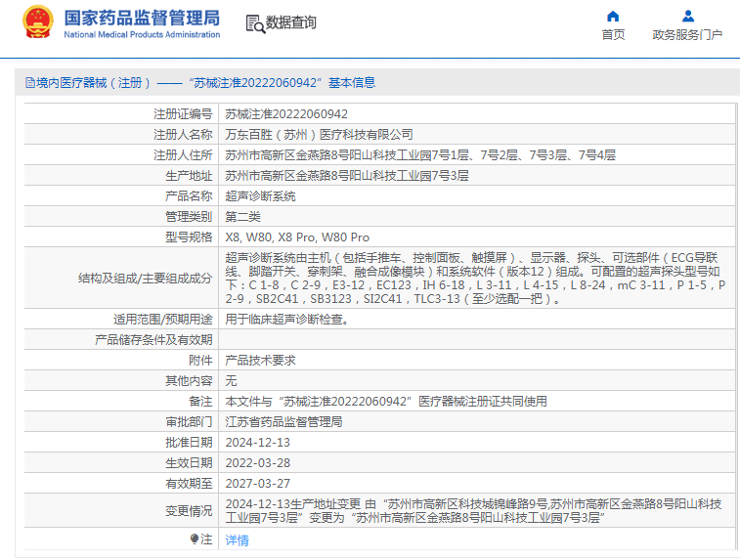
Task: Select 其他内容 value 无
Action: tap(232, 381)
